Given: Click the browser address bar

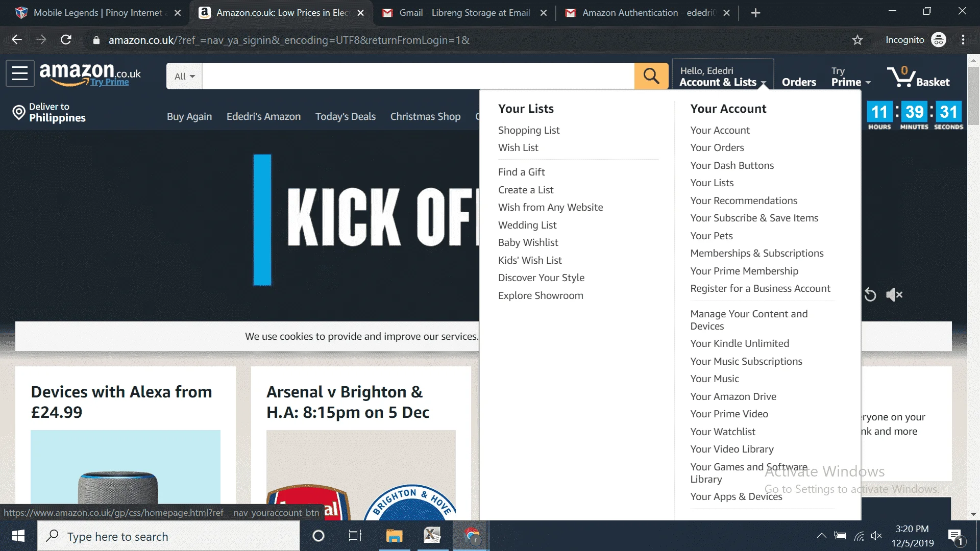Looking at the screenshot, I should click(470, 40).
